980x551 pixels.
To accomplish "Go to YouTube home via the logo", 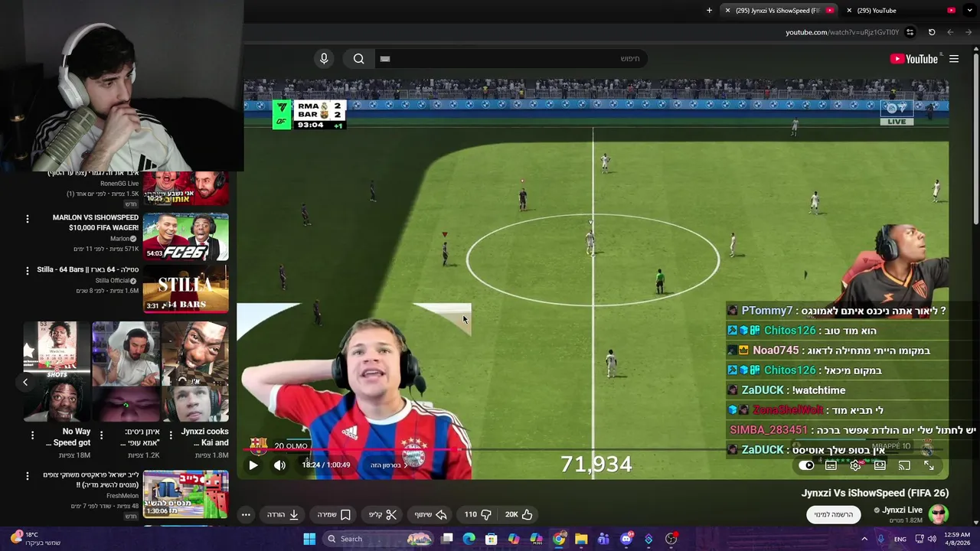I will [x=914, y=59].
